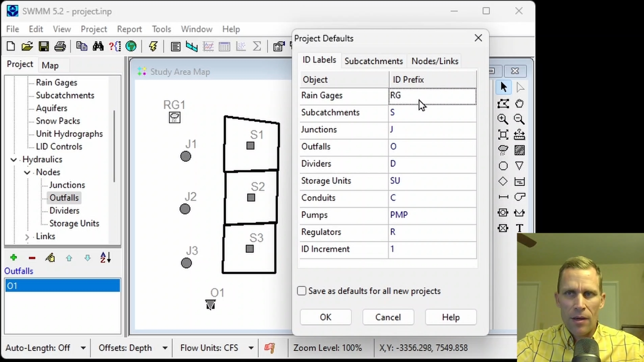The width and height of the screenshot is (644, 362).
Task: Collapse the Hydraulics tree node
Action: click(14, 160)
